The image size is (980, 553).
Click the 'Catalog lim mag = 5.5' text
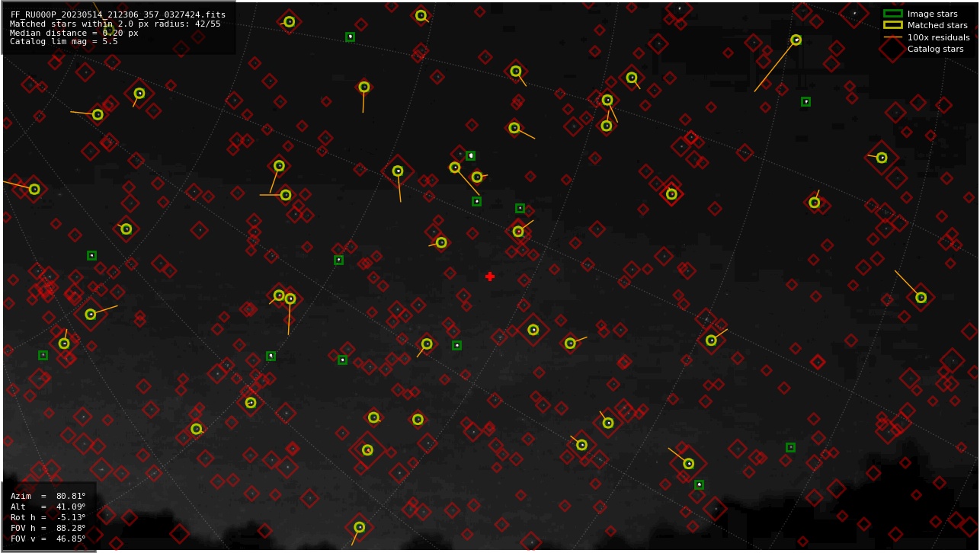[x=64, y=42]
